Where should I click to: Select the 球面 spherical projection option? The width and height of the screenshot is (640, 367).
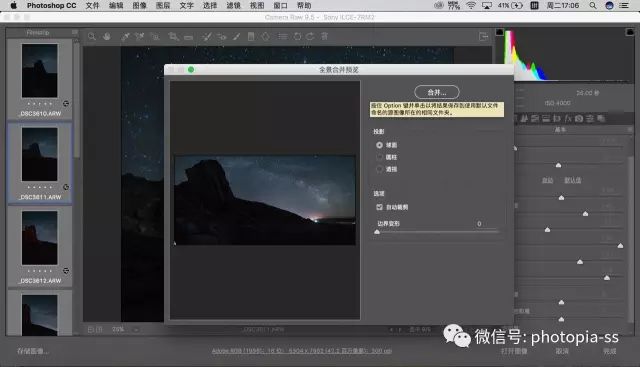(x=387, y=145)
